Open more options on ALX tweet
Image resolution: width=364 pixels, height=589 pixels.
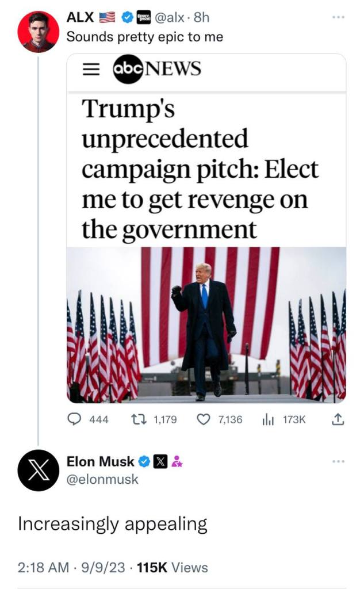point(339,18)
